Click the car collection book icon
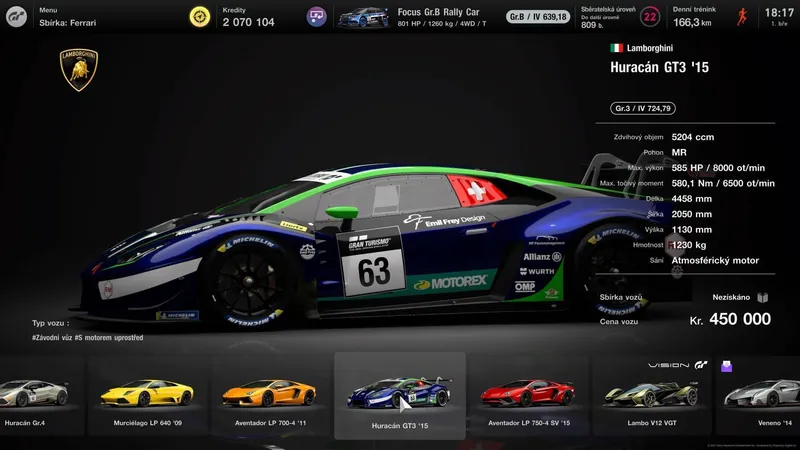 pos(762,297)
